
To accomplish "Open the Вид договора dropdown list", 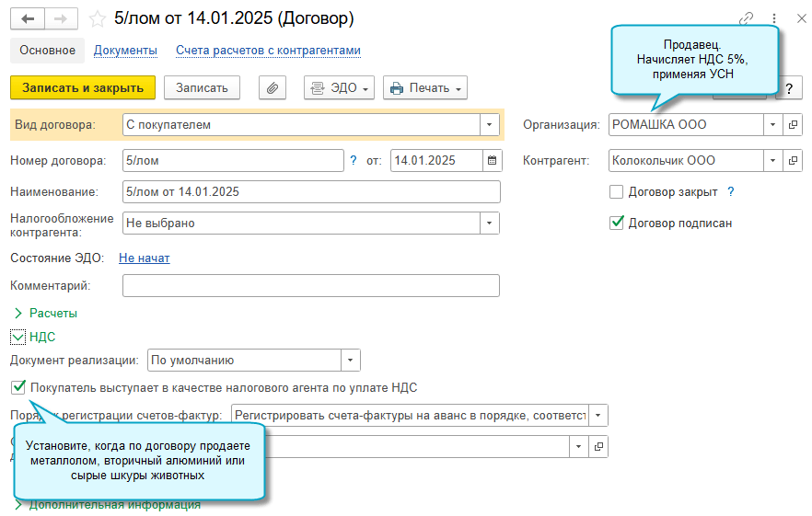I will click(489, 124).
